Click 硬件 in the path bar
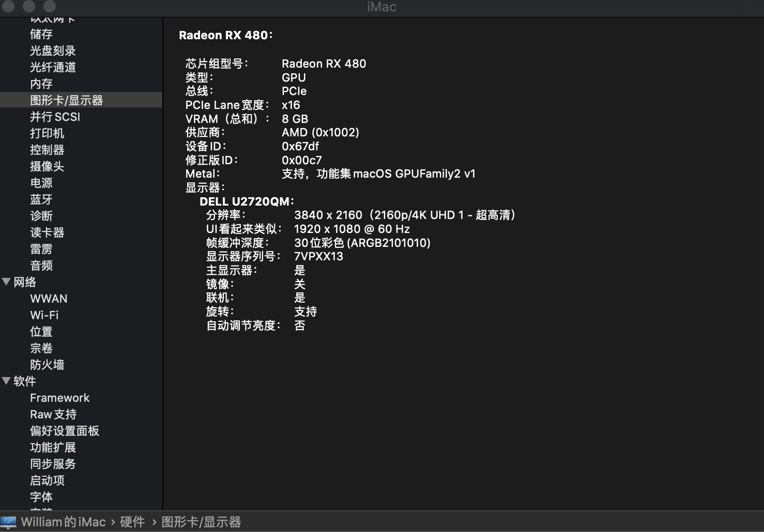764x532 pixels. pyautogui.click(x=132, y=522)
